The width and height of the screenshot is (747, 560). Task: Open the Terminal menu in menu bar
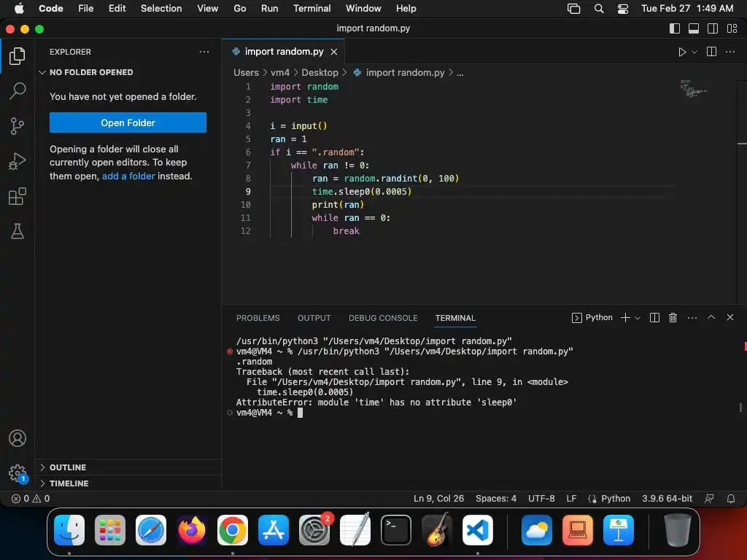(x=311, y=8)
